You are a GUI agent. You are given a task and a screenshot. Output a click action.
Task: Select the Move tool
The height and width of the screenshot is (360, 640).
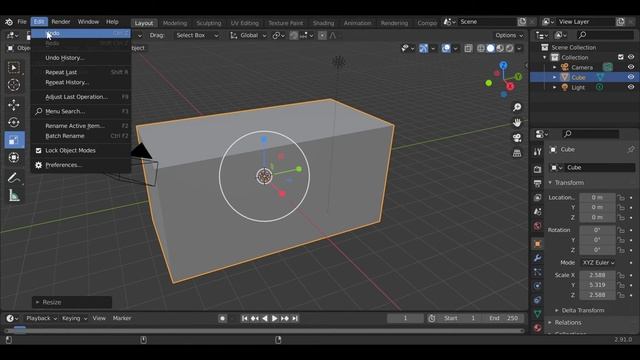click(x=14, y=105)
